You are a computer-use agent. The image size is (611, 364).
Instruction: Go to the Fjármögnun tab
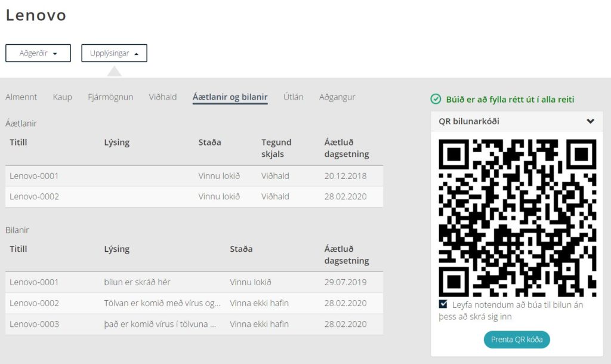pyautogui.click(x=110, y=97)
